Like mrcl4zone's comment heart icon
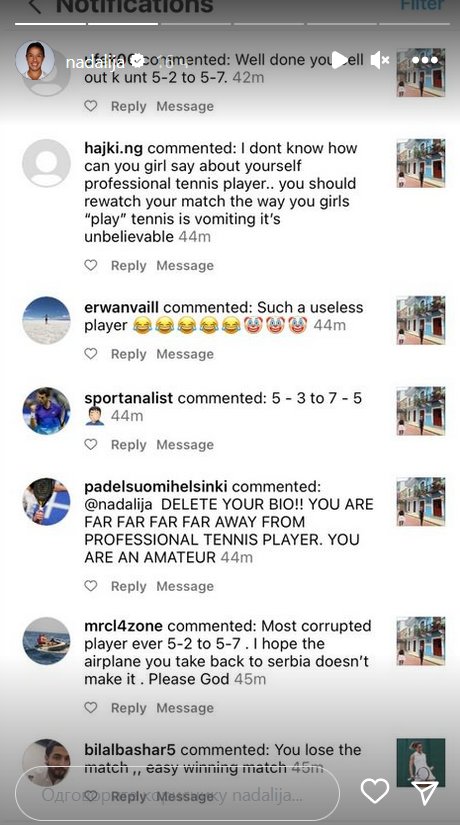 pos(91,708)
